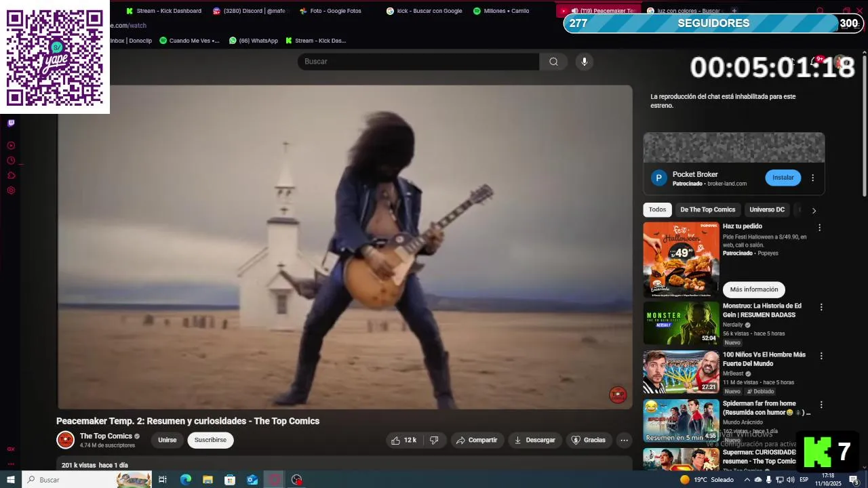Select the Universo DC filter chip
868x488 pixels.
click(x=766, y=209)
